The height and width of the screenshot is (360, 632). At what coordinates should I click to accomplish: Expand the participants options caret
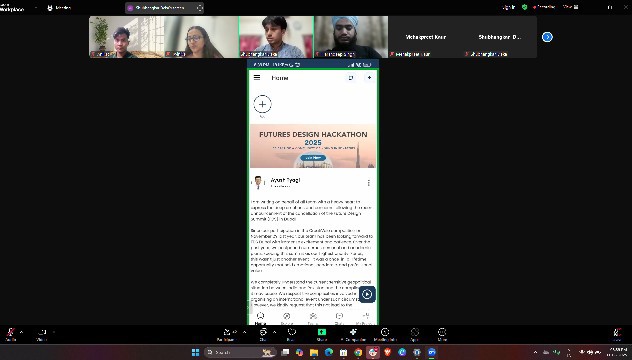[x=244, y=332]
